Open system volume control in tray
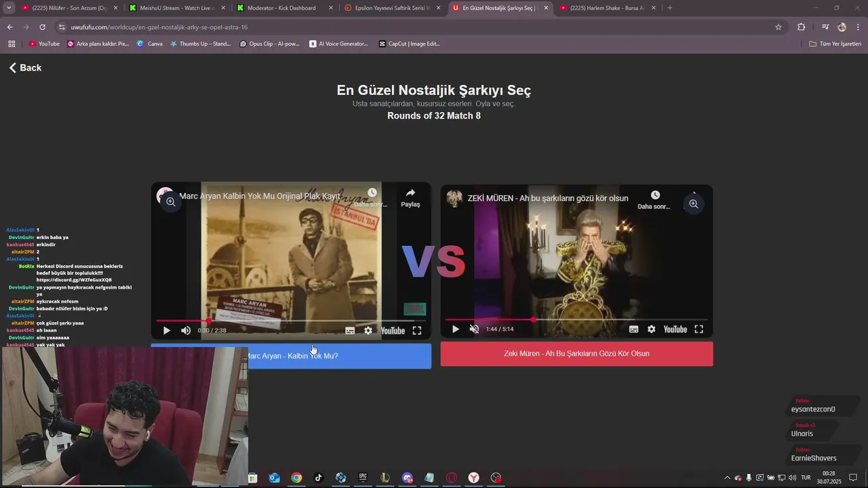Viewport: 868px width, 488px height. pos(792,478)
